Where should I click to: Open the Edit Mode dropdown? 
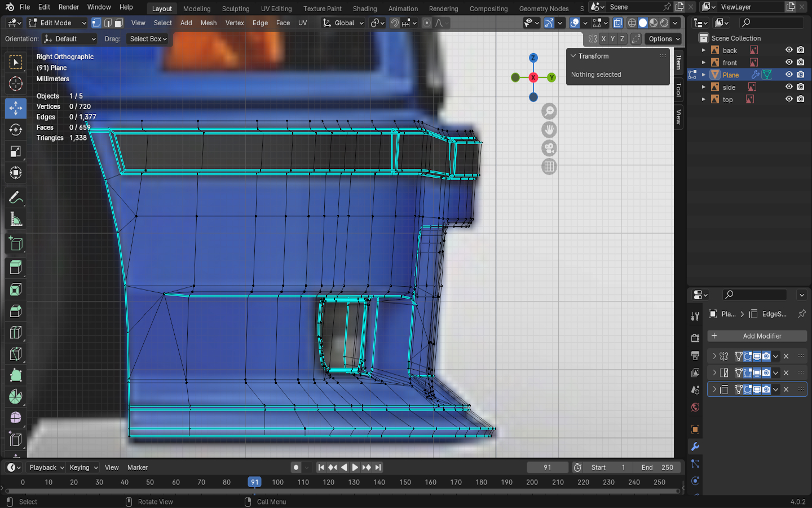coord(57,23)
